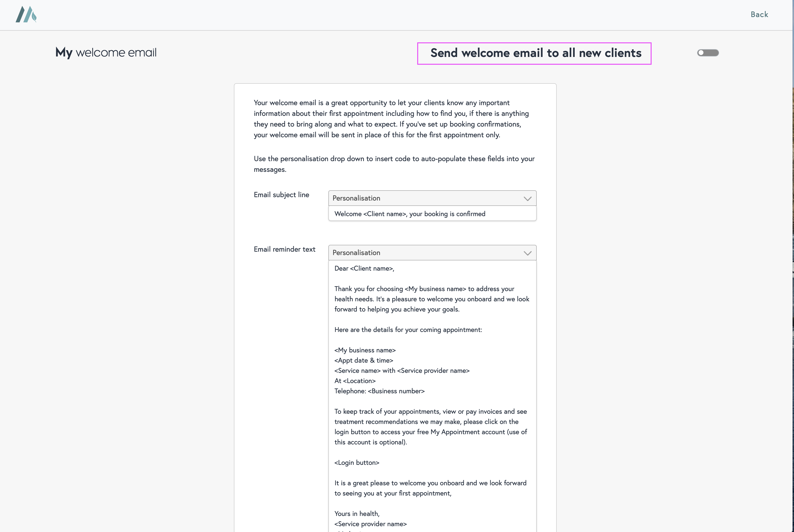This screenshot has width=794, height=532.
Task: Click the "Telephone: <Business number>" line
Action: [379, 391]
